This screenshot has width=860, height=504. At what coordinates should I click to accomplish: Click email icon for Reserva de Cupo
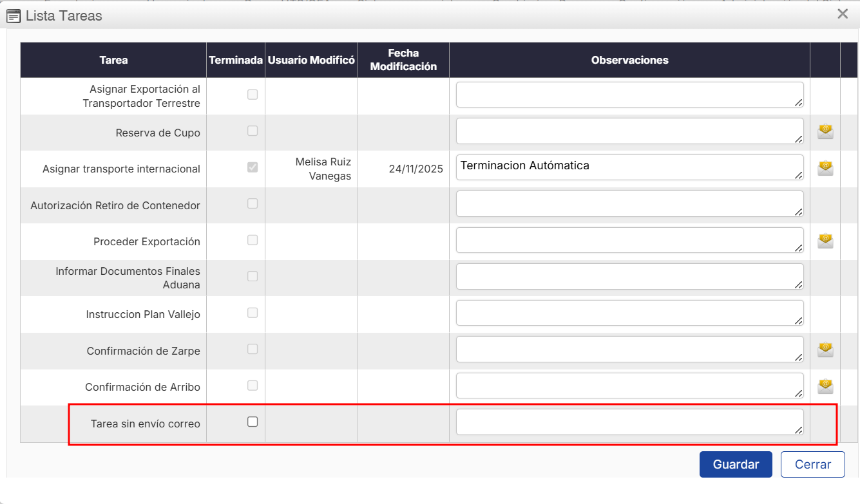click(x=825, y=132)
